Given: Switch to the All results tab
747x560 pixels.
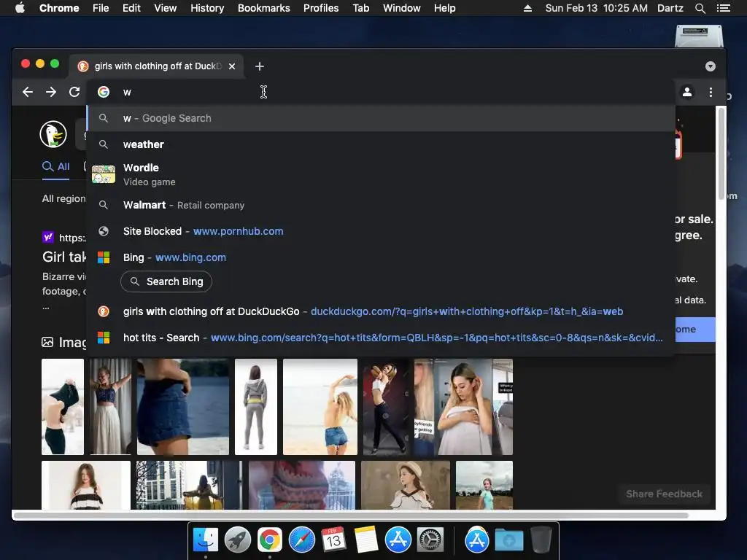Looking at the screenshot, I should coord(55,167).
